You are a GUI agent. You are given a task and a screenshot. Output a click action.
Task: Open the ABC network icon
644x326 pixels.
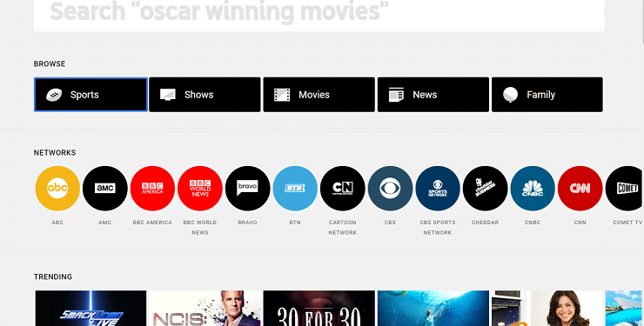pos(57,189)
